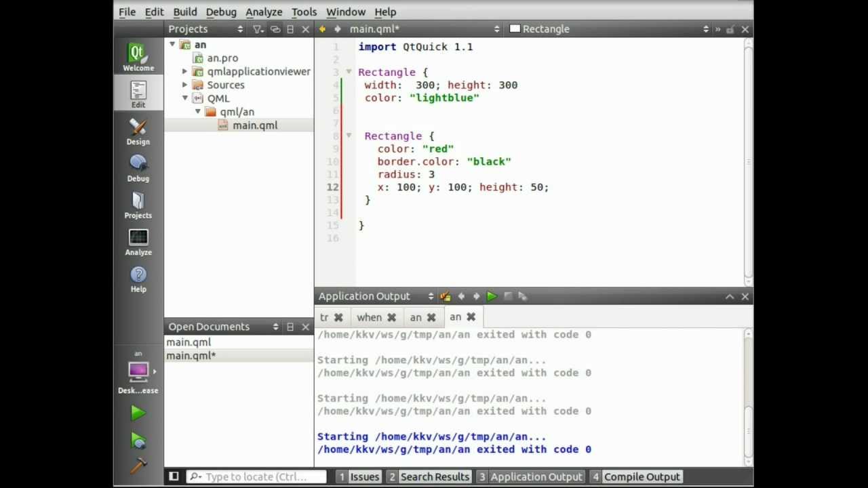
Task: Toggle the sidebar visibility button
Action: (174, 476)
